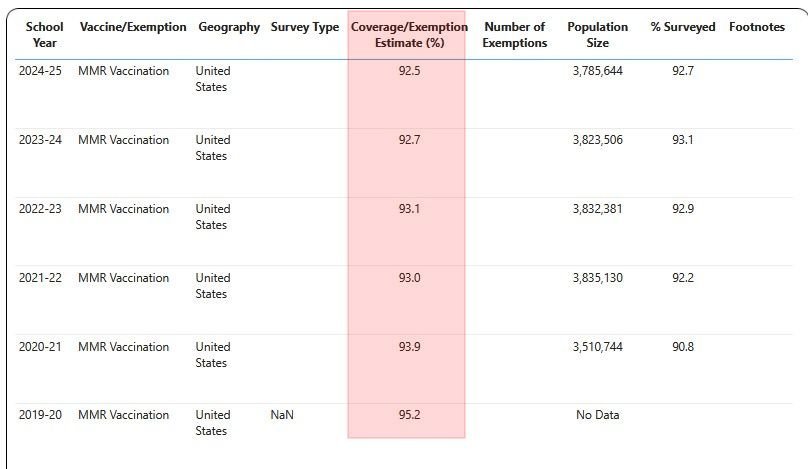Sort by the Population Size header
Viewport: 808px width, 469px height.
(597, 35)
